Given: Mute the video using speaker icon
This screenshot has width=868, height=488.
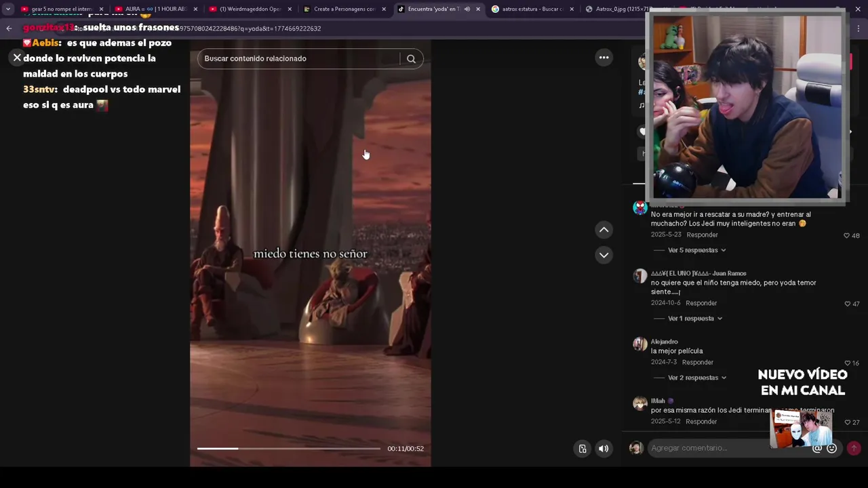Looking at the screenshot, I should [604, 448].
